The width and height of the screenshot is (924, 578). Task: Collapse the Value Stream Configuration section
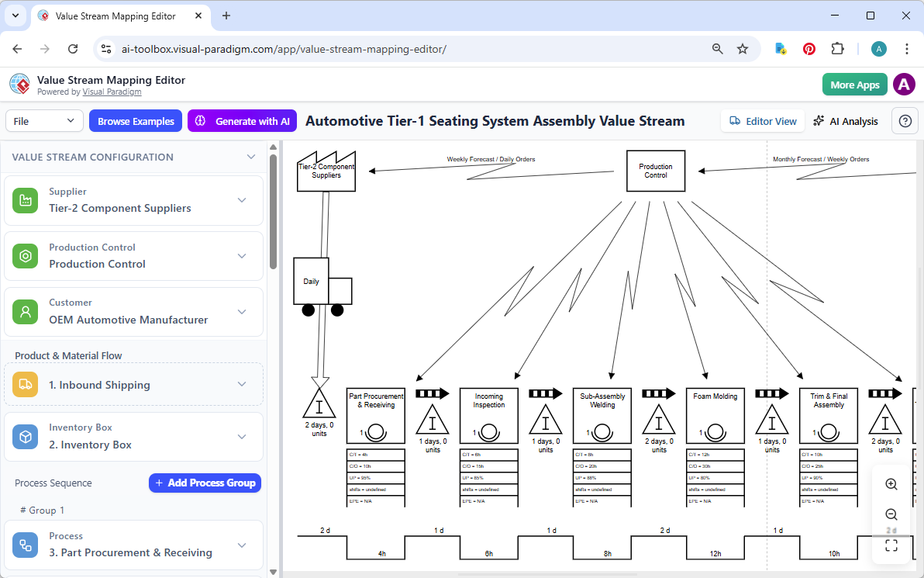tap(251, 157)
